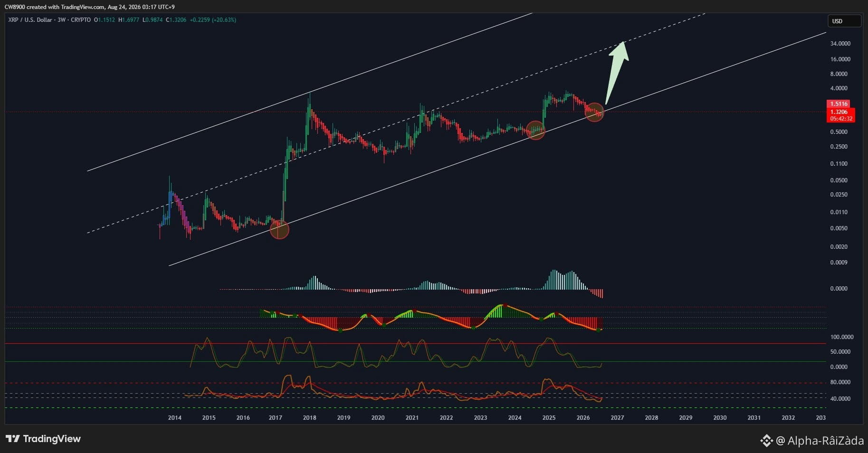
Task: Click the 4.0000 price scale label
Action: (839, 88)
